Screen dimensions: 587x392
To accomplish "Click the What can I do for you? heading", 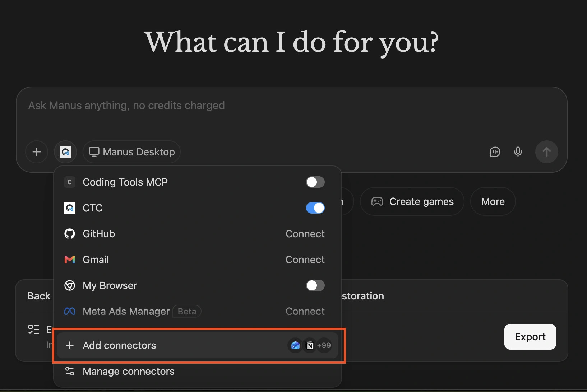I will click(291, 42).
